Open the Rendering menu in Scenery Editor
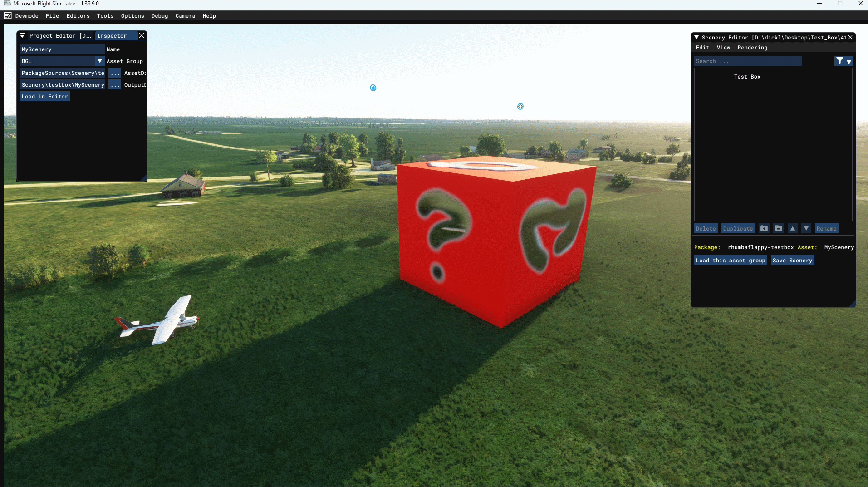The width and height of the screenshot is (868, 487). pos(752,48)
